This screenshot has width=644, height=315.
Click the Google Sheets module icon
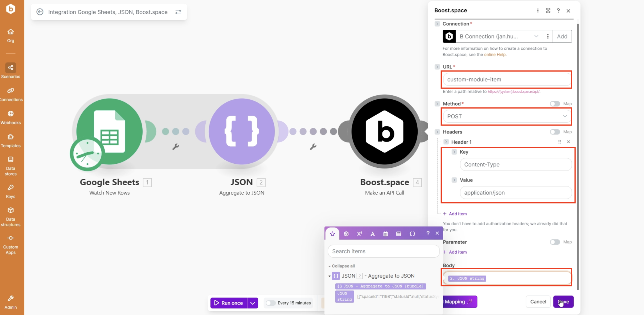pos(109,131)
